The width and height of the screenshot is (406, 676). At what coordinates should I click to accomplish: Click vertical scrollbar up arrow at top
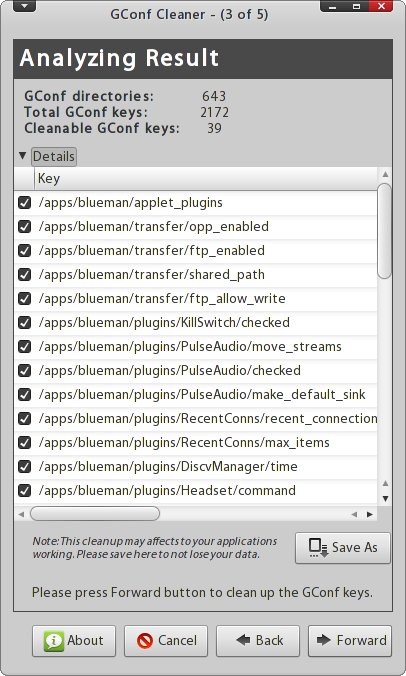click(x=385, y=174)
